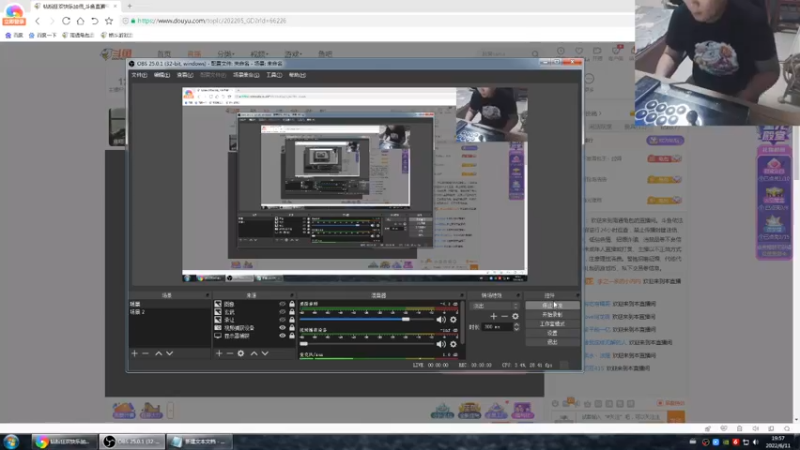Pop out the 控件 controls dock panel
The width and height of the screenshot is (800, 450).
[x=578, y=295]
